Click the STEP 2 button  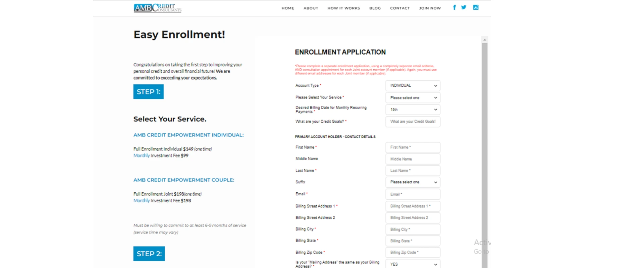tap(149, 254)
